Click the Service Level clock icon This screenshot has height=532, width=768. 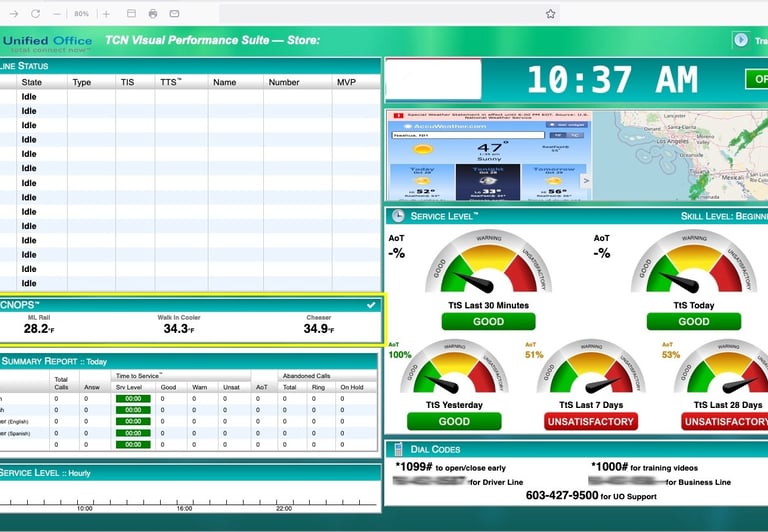pyautogui.click(x=398, y=216)
